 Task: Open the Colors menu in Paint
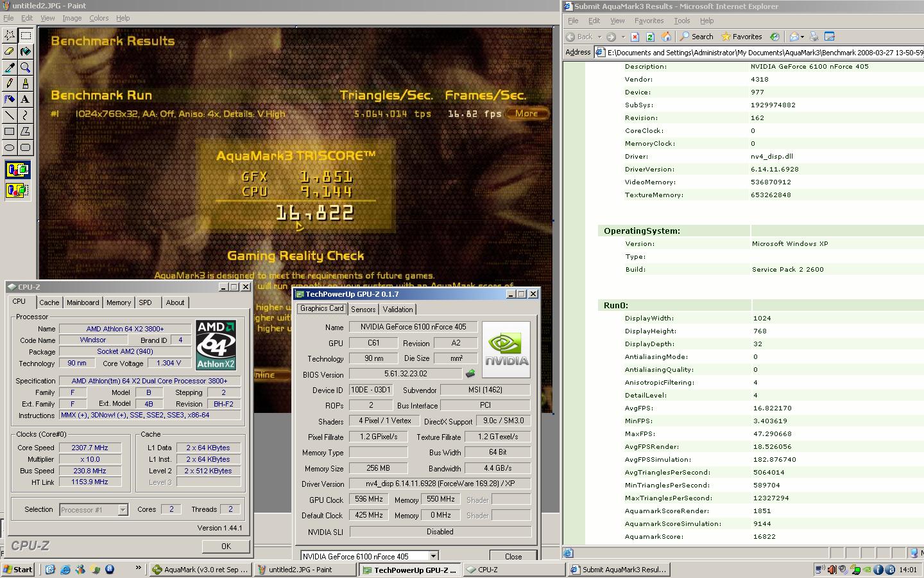point(99,18)
